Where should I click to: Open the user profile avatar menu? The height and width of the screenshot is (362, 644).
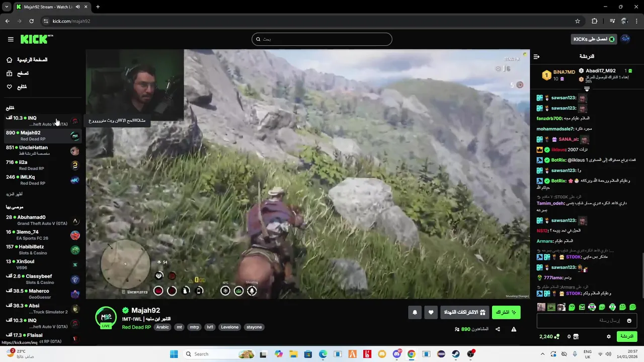coord(625,39)
